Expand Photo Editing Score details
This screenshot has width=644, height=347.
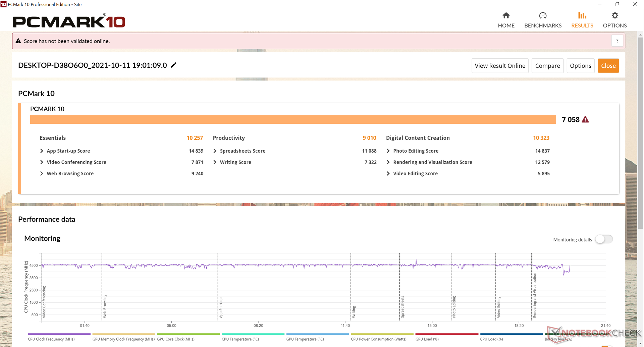[x=388, y=151]
